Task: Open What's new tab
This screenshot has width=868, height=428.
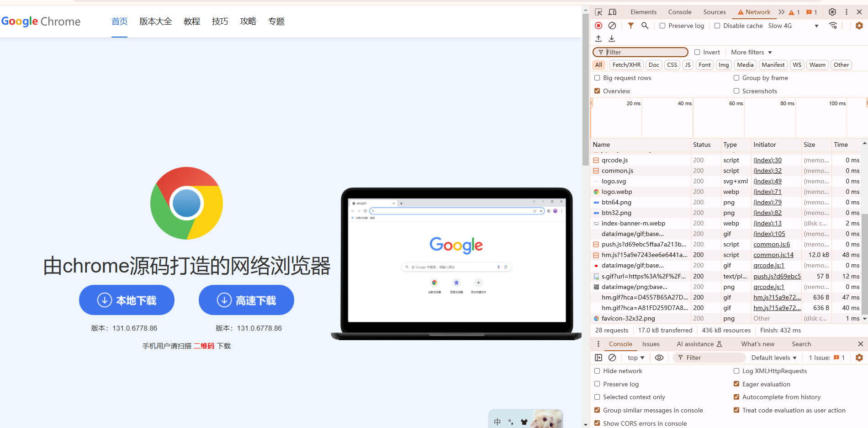Action: [757, 344]
